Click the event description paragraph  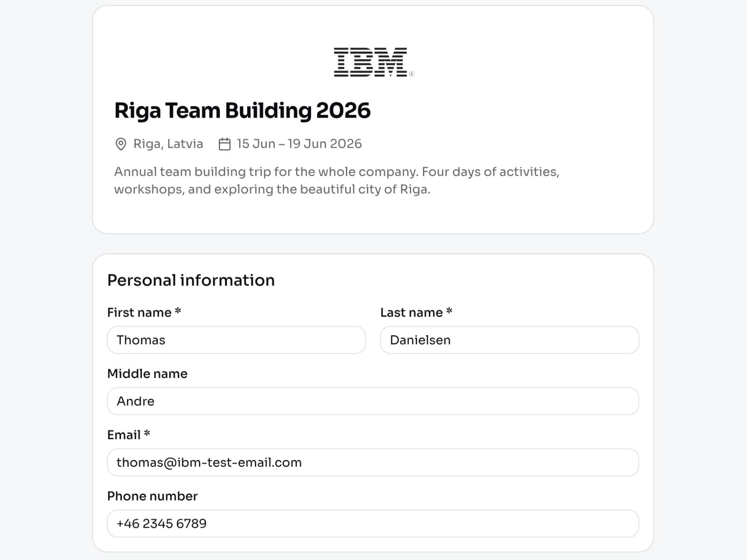coord(336,181)
